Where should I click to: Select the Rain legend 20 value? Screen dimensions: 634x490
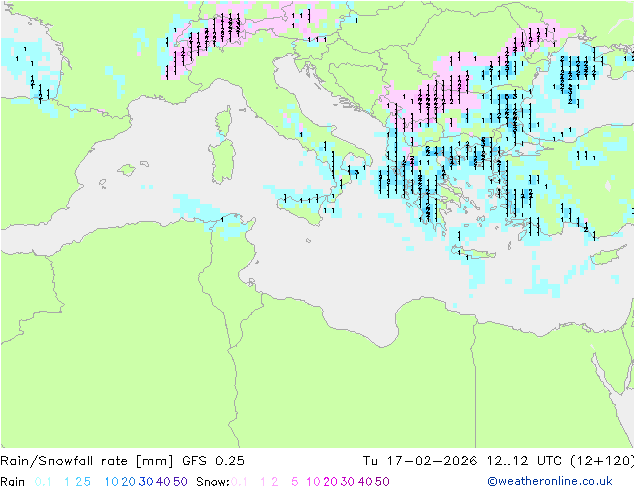(x=129, y=482)
